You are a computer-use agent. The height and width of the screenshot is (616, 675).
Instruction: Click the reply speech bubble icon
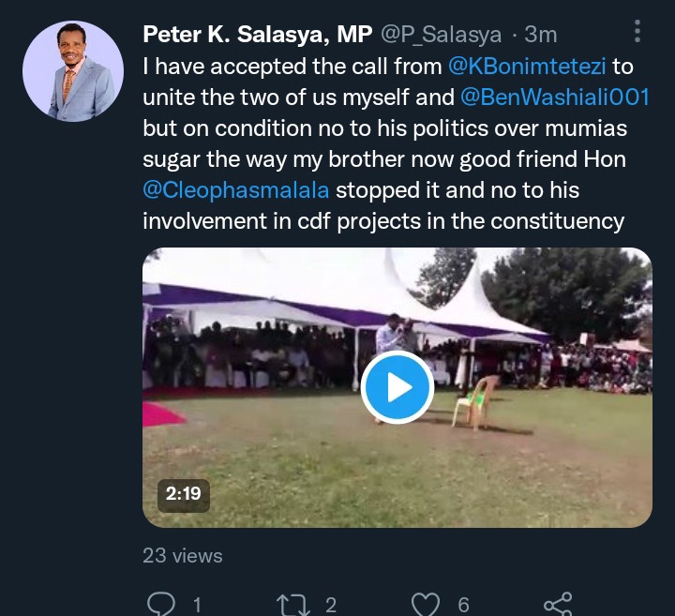pos(161,605)
